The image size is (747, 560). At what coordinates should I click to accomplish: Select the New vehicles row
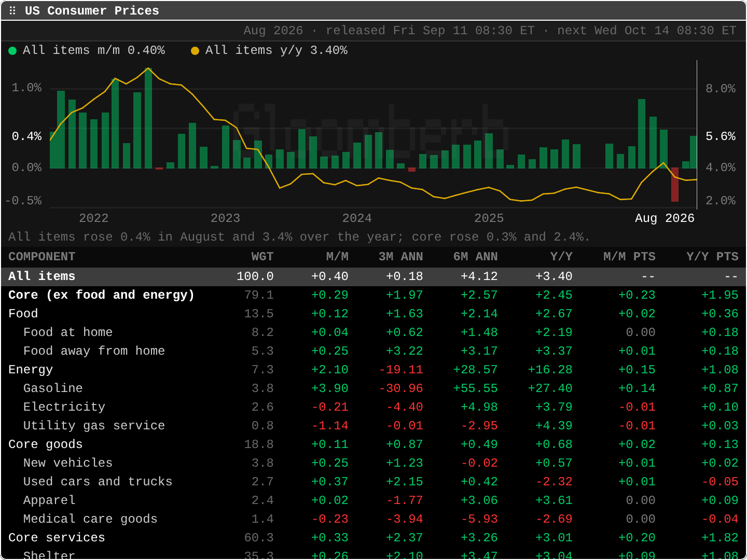click(374, 463)
